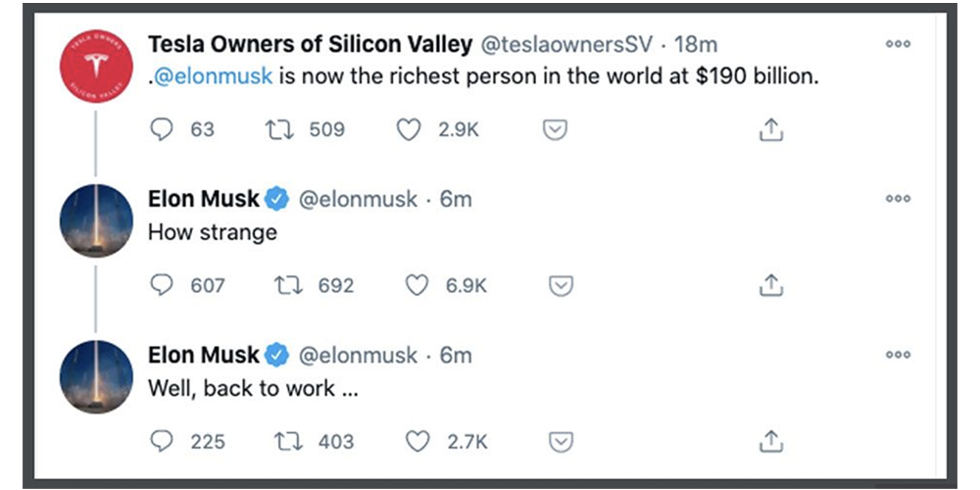Open Tesla Owners of Silicon Valley profile name

310,44
